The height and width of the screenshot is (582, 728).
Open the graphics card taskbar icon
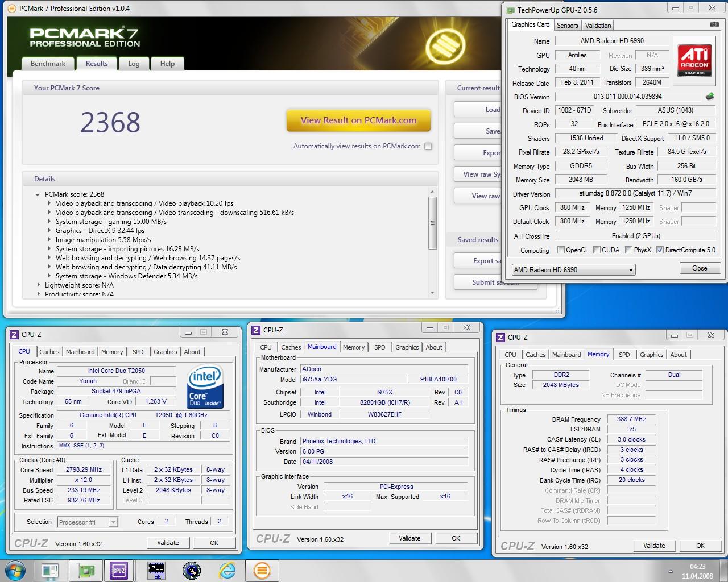click(x=86, y=570)
